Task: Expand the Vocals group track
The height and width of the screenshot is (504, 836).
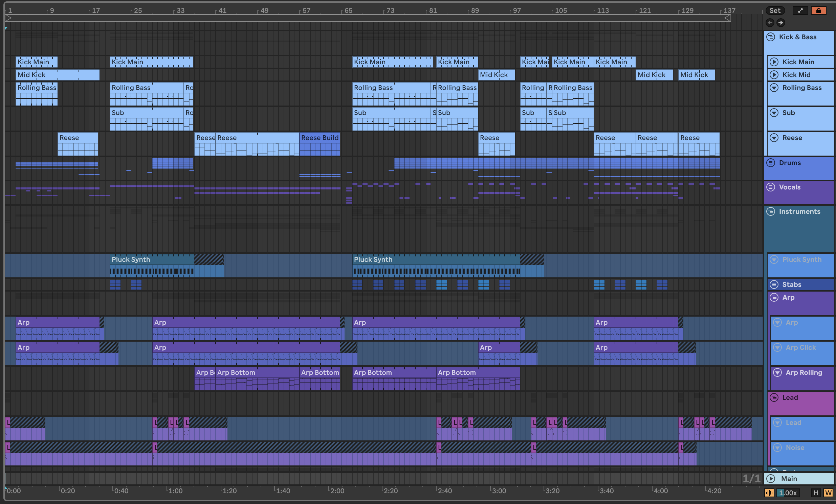Action: point(771,187)
